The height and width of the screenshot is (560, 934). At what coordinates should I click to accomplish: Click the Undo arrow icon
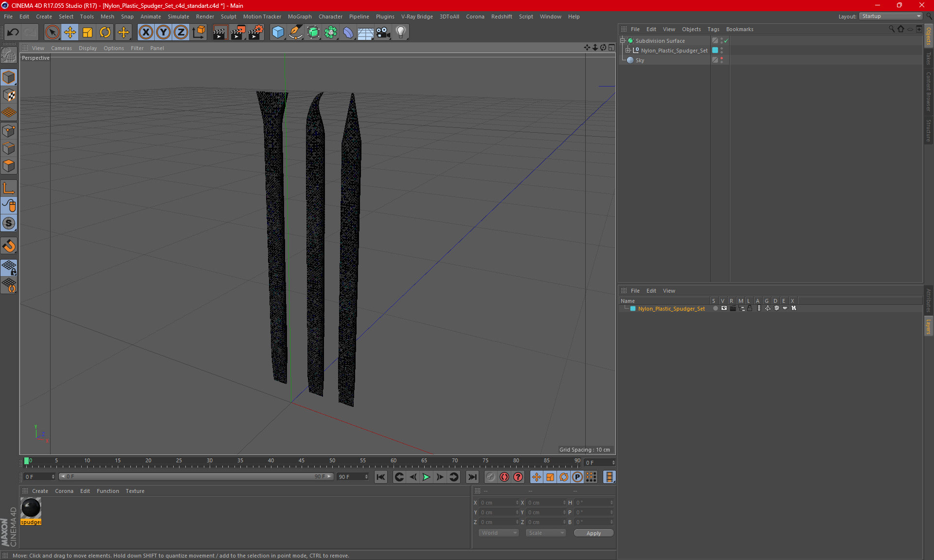point(13,32)
